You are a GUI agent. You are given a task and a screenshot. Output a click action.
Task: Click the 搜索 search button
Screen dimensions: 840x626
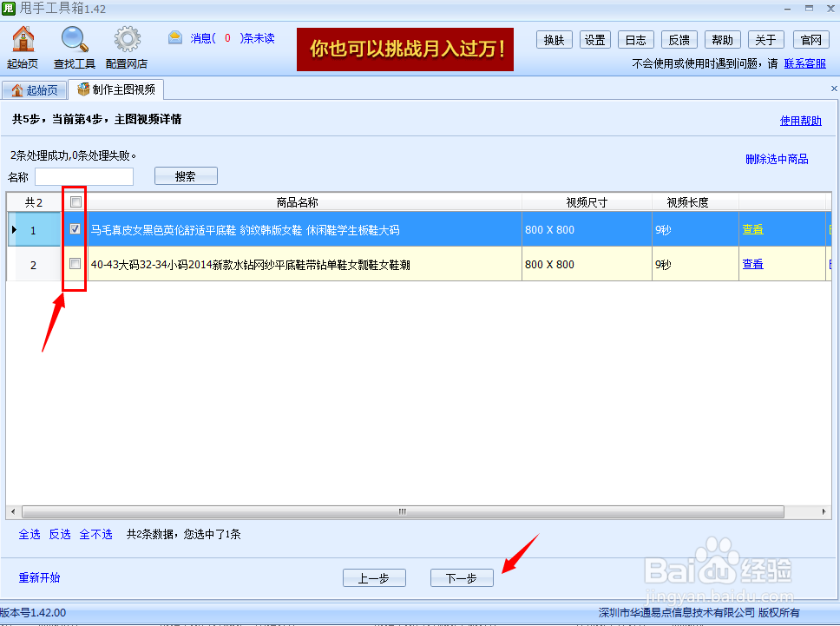[185, 175]
